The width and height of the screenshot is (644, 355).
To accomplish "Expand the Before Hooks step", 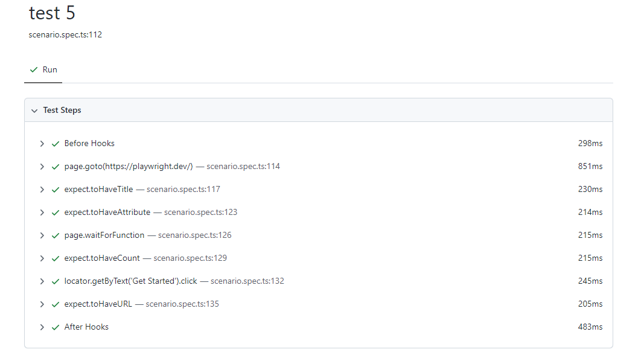I will coord(42,143).
